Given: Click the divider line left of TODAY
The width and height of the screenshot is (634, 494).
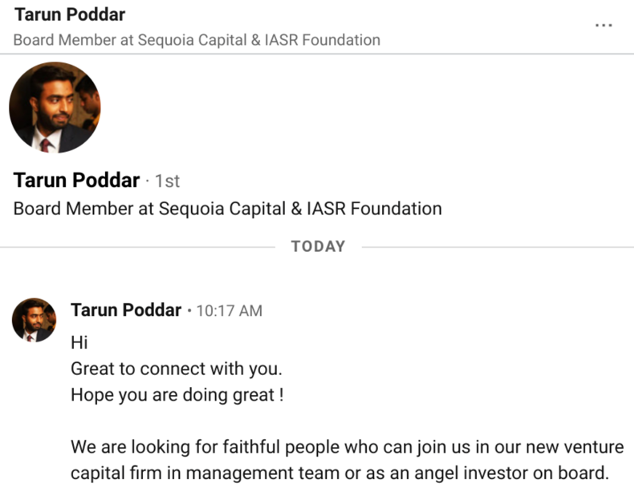Looking at the screenshot, I should (x=140, y=246).
